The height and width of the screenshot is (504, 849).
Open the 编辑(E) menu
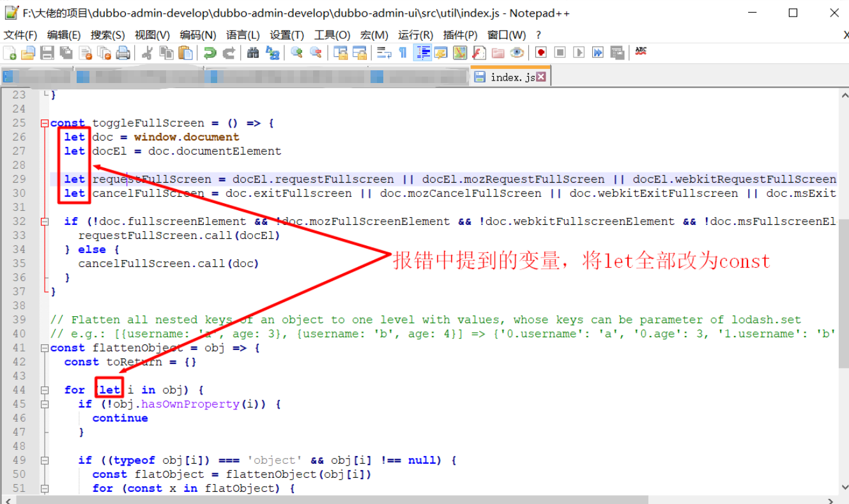point(64,35)
